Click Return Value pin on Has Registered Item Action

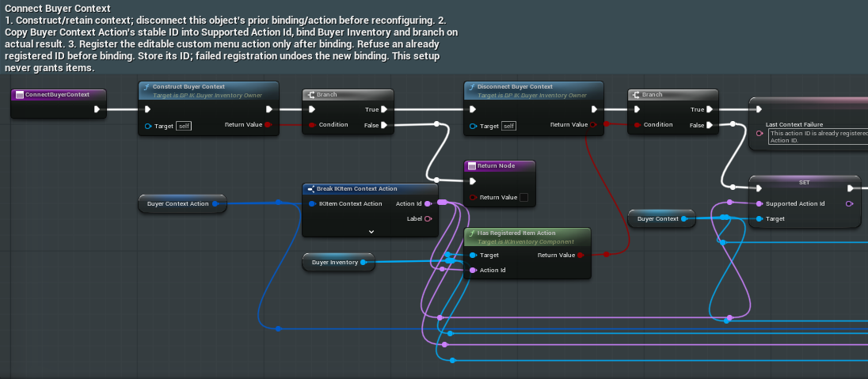click(x=581, y=255)
